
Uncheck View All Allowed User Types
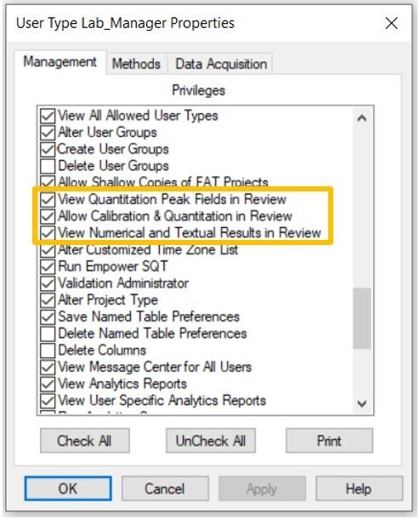click(48, 116)
